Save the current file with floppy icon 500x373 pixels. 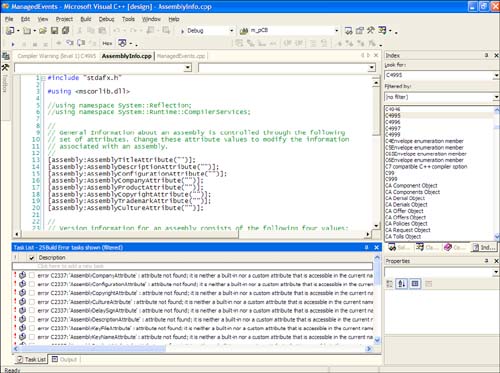coord(54,31)
